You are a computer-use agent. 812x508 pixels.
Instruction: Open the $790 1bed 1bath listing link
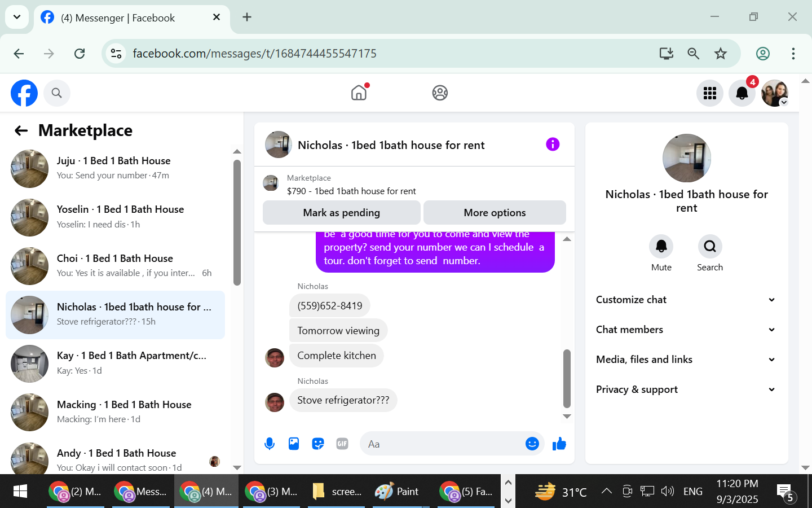coord(351,191)
